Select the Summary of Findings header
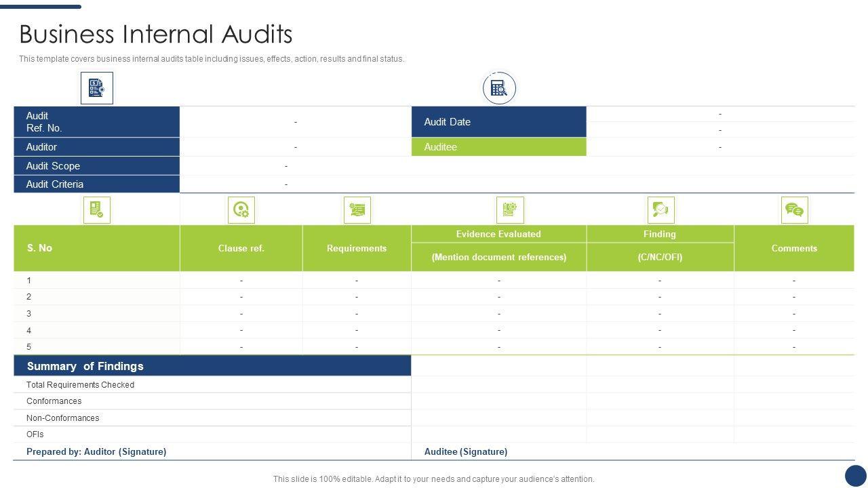 tap(212, 366)
